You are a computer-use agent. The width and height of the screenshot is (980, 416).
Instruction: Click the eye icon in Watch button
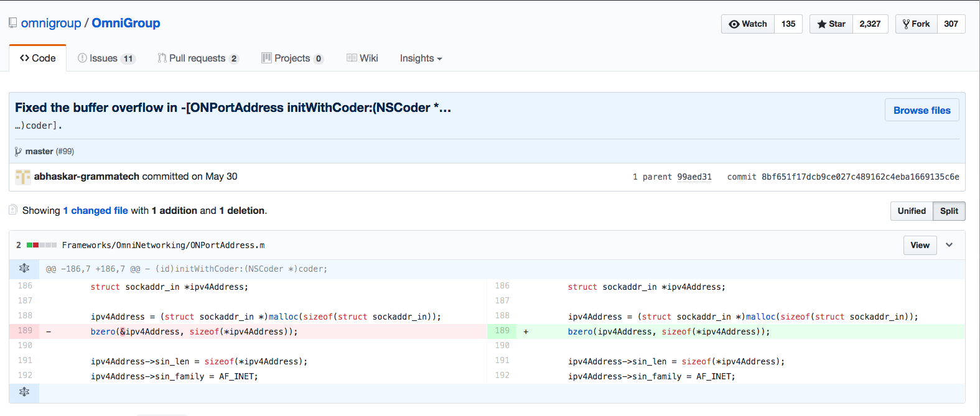[x=734, y=24]
